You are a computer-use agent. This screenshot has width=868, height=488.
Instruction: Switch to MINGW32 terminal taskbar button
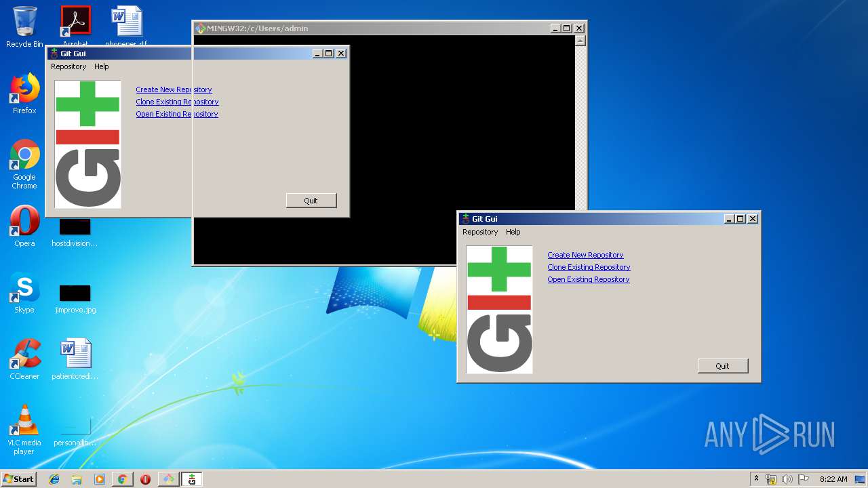[168, 479]
